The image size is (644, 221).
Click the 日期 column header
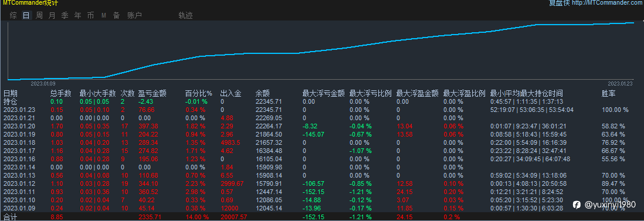click(x=11, y=94)
